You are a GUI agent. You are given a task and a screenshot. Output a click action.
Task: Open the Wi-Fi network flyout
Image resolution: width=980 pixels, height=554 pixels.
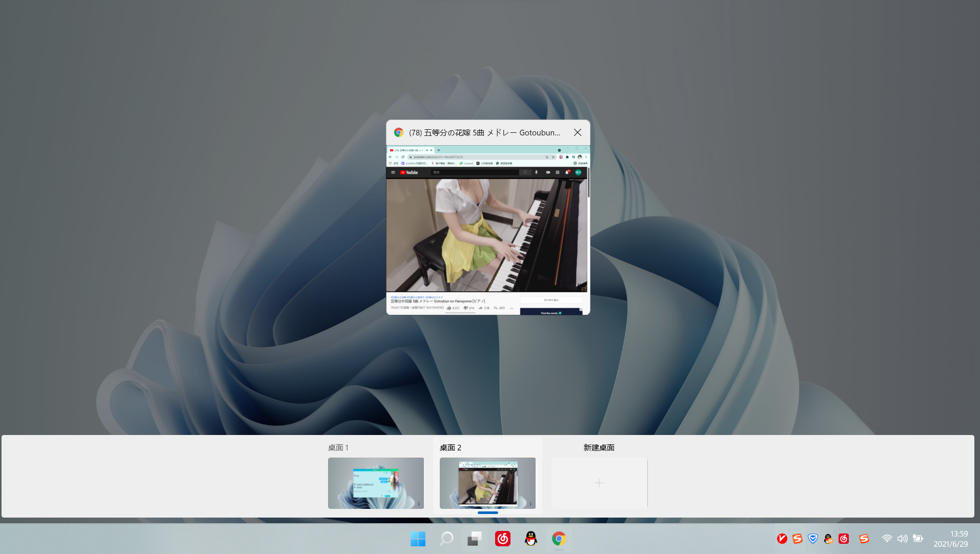pos(887,539)
